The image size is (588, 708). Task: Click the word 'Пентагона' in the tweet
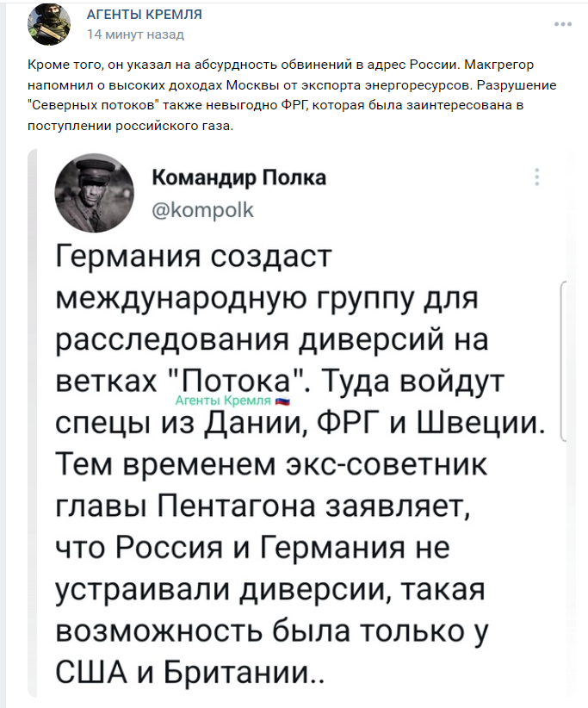click(x=236, y=506)
